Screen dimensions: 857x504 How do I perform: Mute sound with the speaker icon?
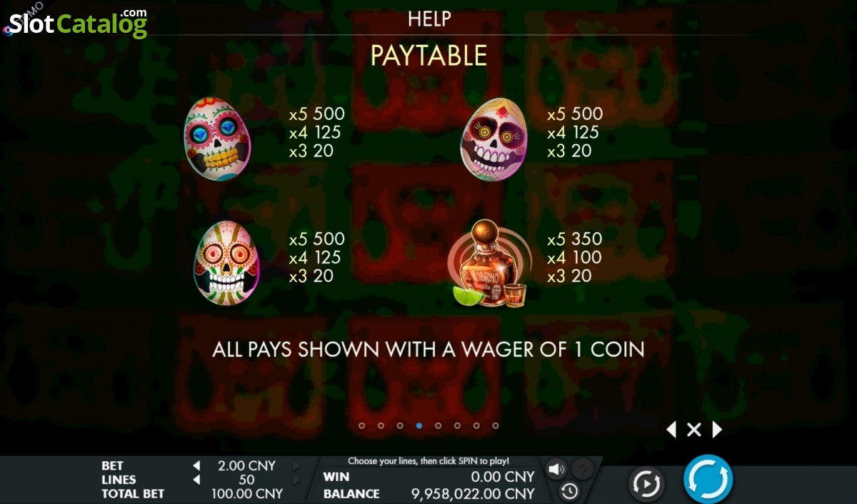click(x=556, y=469)
